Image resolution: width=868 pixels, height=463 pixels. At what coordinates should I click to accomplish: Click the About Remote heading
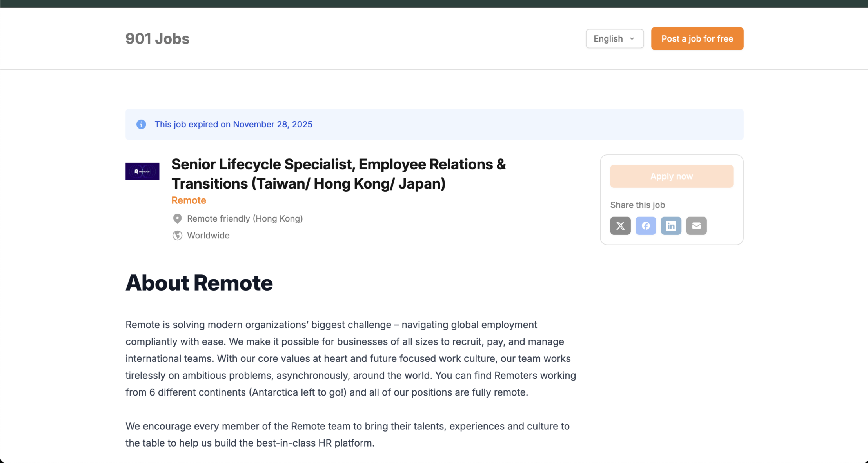199,283
